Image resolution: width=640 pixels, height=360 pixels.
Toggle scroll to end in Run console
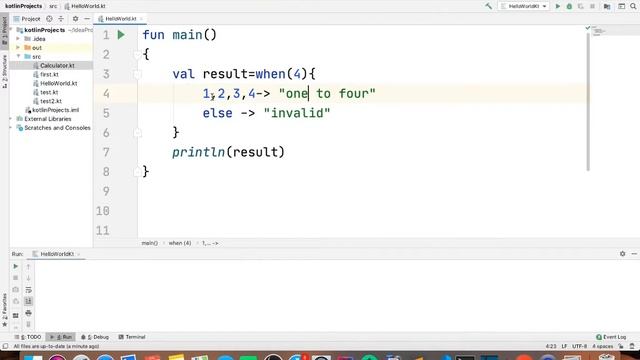click(28, 301)
